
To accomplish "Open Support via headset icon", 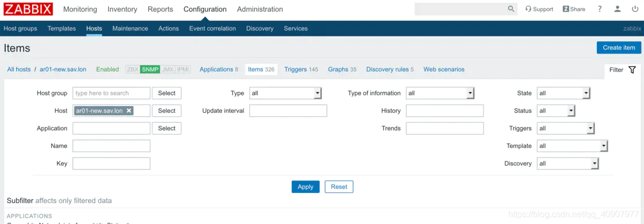I will point(539,9).
